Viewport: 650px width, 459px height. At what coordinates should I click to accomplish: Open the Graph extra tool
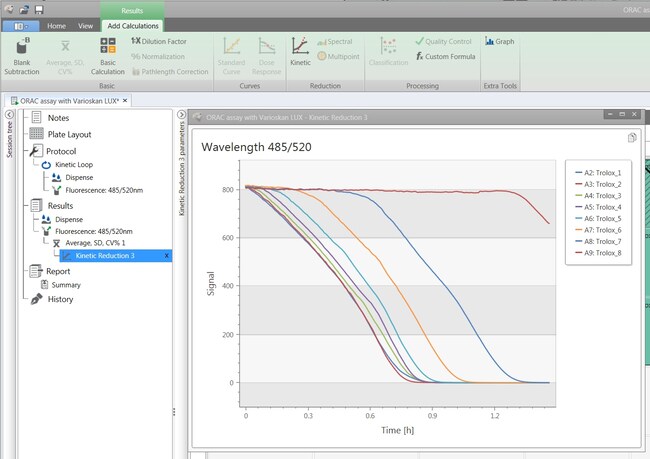(500, 41)
